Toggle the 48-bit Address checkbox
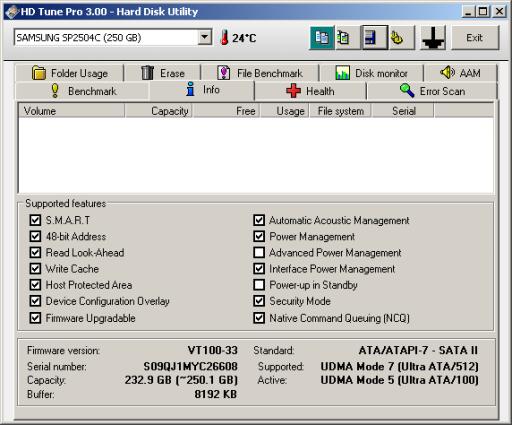Image resolution: width=512 pixels, height=425 pixels. tap(35, 236)
